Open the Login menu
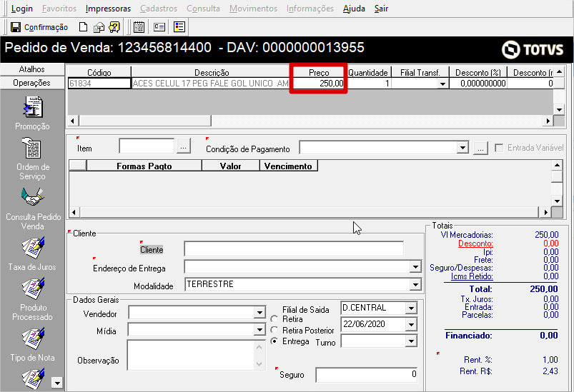Screen dimensions: 574x392 (x=21, y=9)
